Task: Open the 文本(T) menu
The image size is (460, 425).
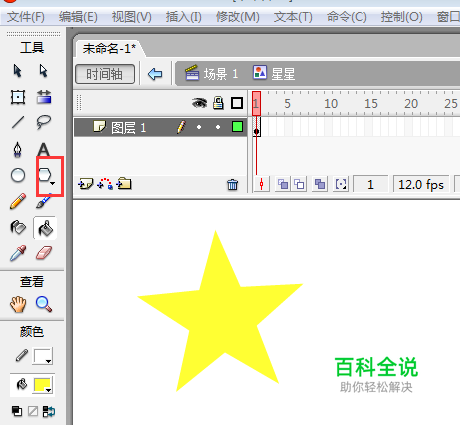Action: tap(293, 17)
